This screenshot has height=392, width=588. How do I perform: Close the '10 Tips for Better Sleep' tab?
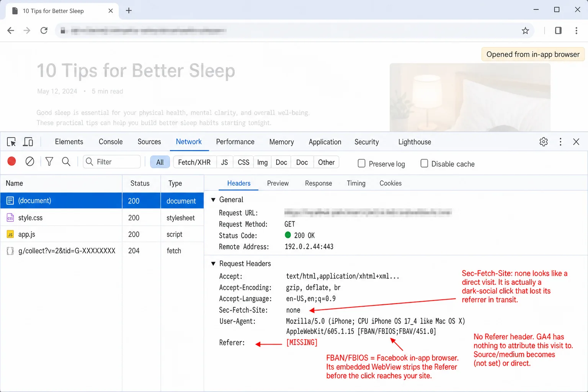[111, 11]
